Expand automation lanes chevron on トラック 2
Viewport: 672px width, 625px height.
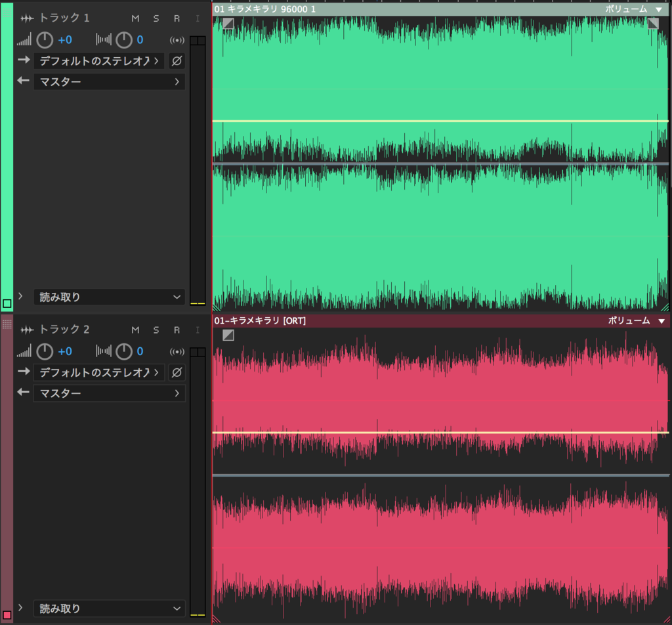(20, 608)
